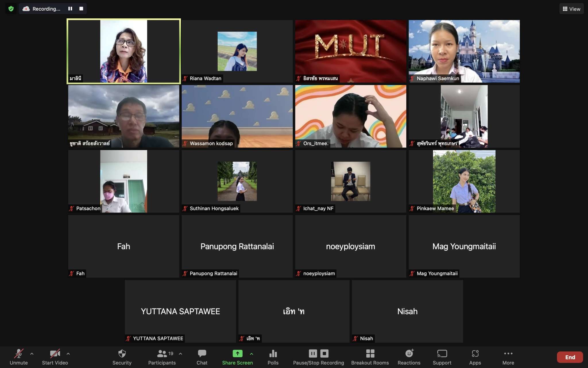Click the red End meeting button
The width and height of the screenshot is (588, 368).
pos(570,357)
